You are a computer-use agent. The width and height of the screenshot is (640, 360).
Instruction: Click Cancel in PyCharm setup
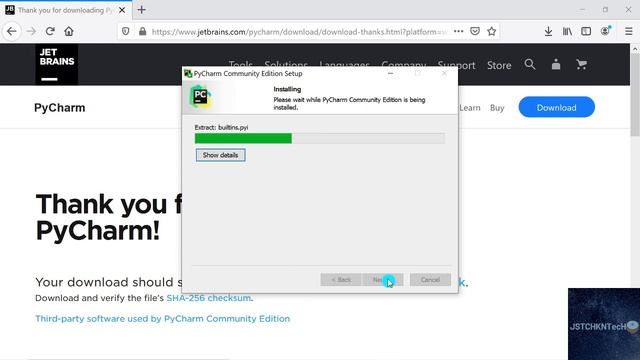(430, 280)
